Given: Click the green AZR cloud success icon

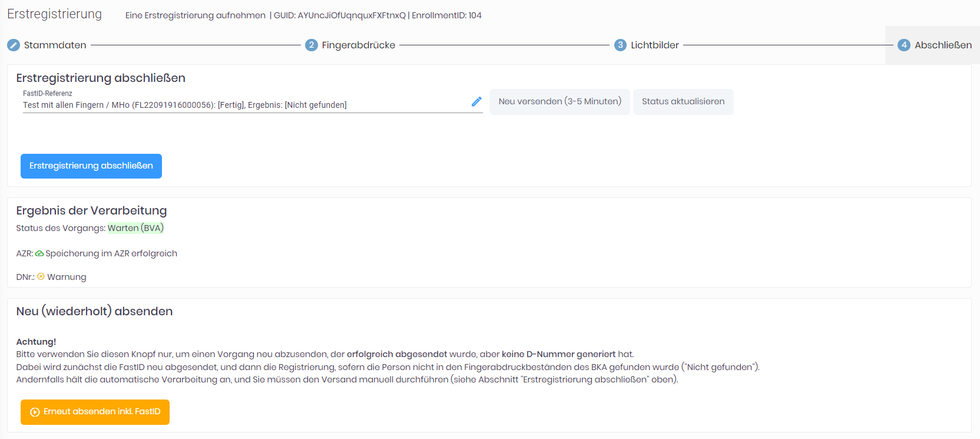Looking at the screenshot, I should [x=39, y=253].
